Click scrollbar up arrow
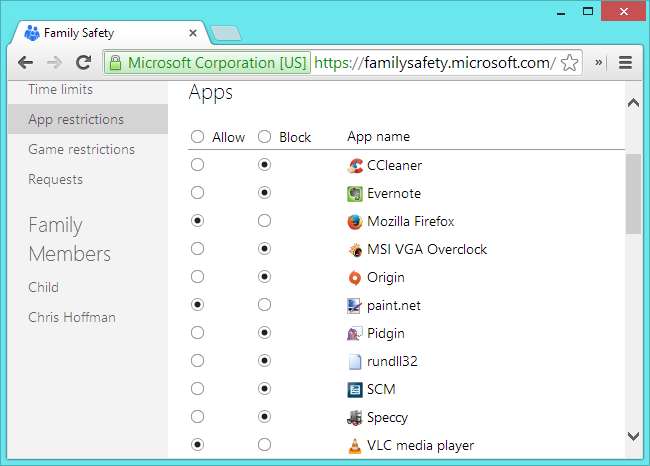 (x=633, y=103)
